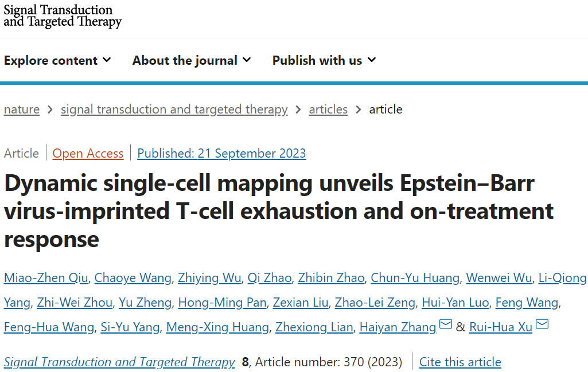Open signal transduction and targeted therapy breadcrumb

coord(174,109)
